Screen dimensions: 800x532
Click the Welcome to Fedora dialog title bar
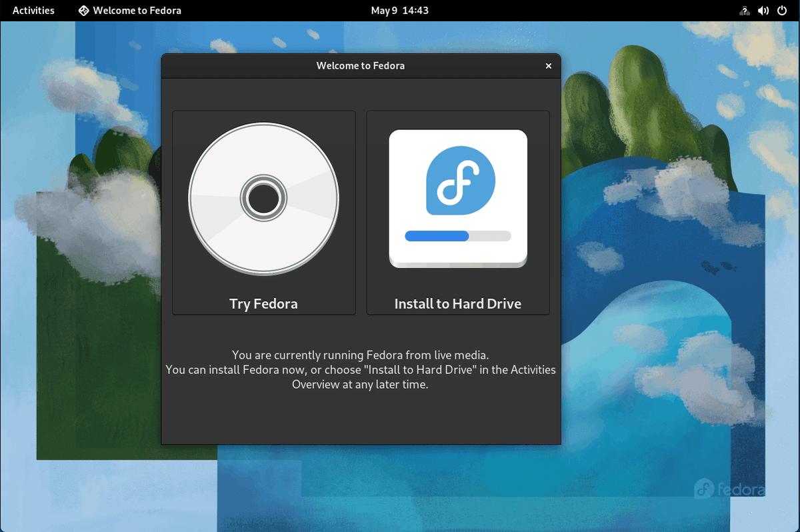click(x=361, y=66)
